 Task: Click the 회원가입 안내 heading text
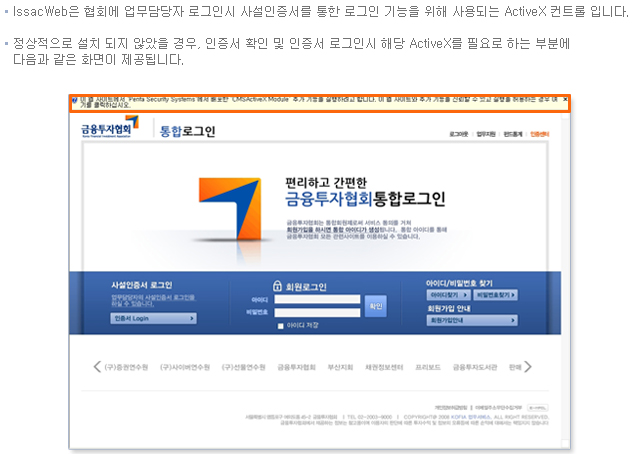[449, 309]
